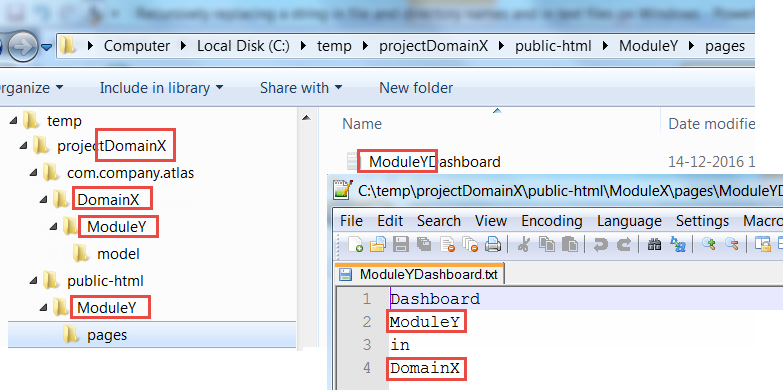Click Local Disk (C:) in the address bar
Image resolution: width=783 pixels, height=390 pixels.
[243, 46]
